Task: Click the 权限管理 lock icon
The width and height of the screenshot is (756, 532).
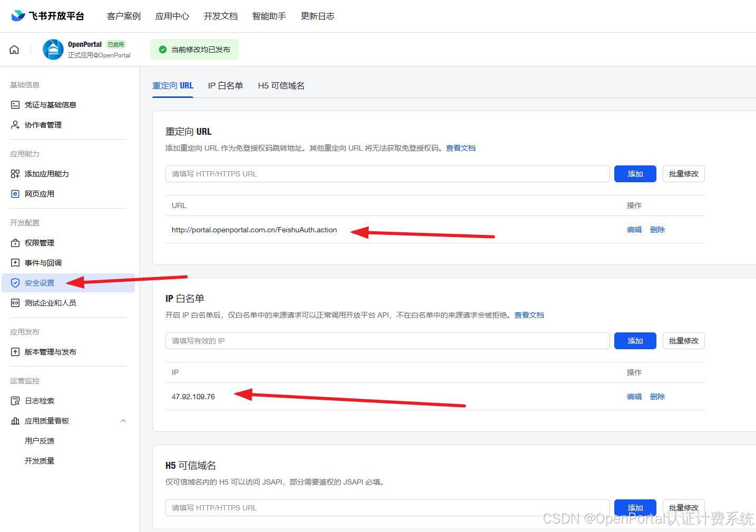Action: pyautogui.click(x=15, y=243)
